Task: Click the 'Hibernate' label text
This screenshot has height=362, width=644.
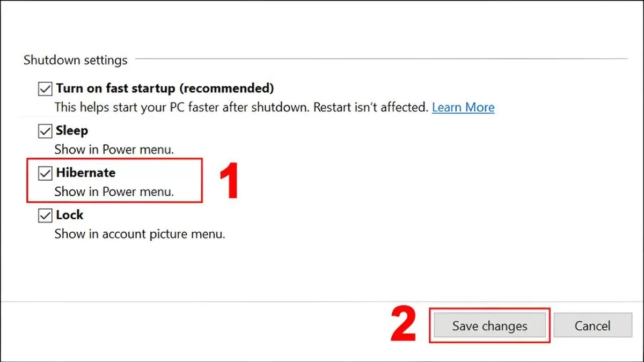Action: [85, 173]
